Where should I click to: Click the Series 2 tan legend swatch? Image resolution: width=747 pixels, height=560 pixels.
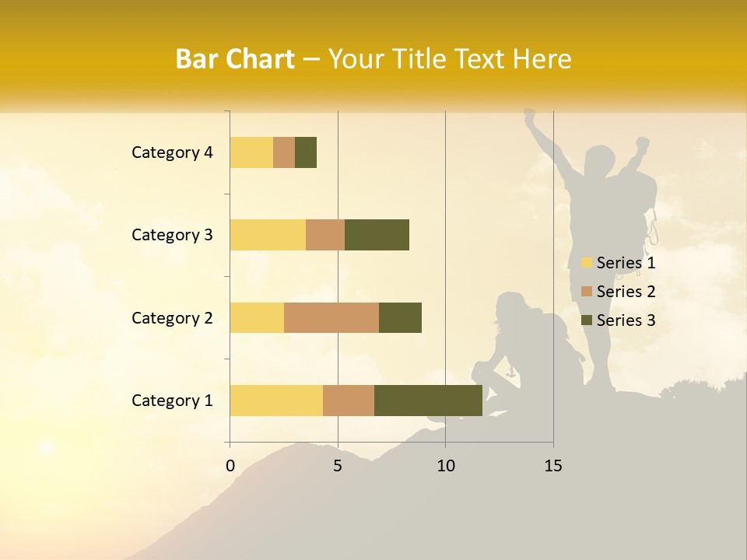(x=587, y=292)
